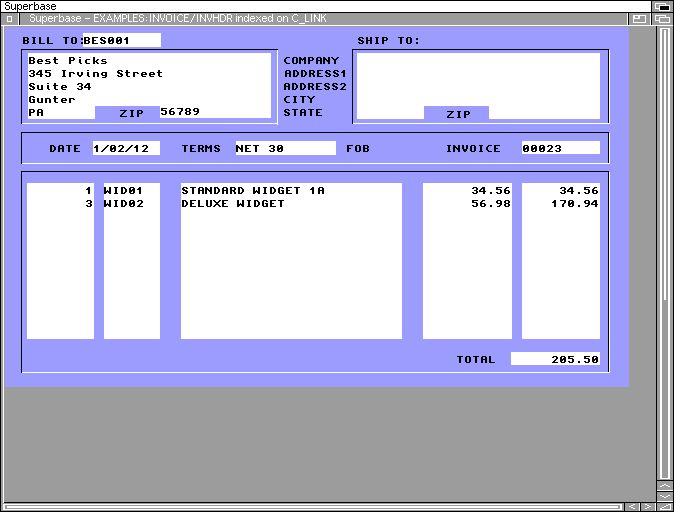Click the address line Suite 34
This screenshot has height=512, width=674.
[x=60, y=86]
